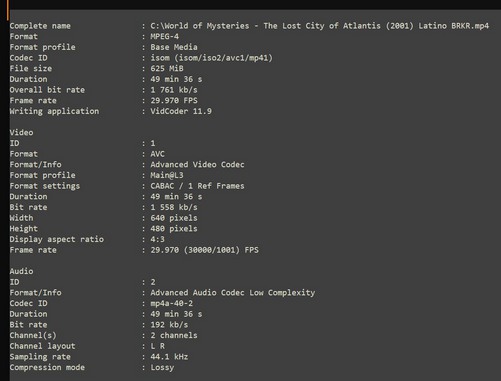Click the Codec ID isom value
The width and height of the screenshot is (501, 381).
click(211, 58)
